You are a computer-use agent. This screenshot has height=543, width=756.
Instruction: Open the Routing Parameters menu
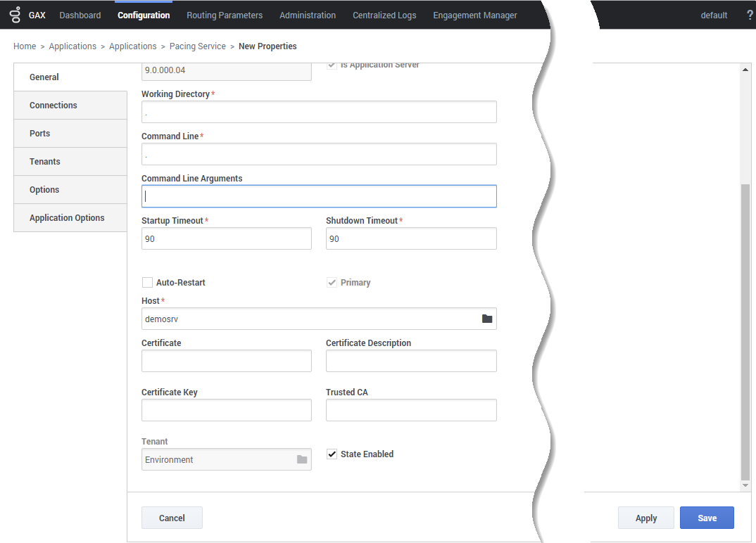coord(225,15)
